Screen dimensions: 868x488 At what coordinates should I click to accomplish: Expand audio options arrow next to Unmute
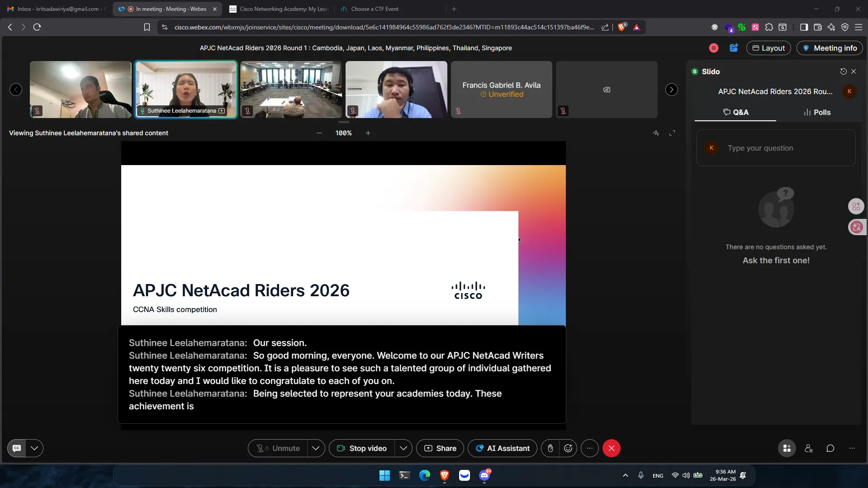(316, 448)
